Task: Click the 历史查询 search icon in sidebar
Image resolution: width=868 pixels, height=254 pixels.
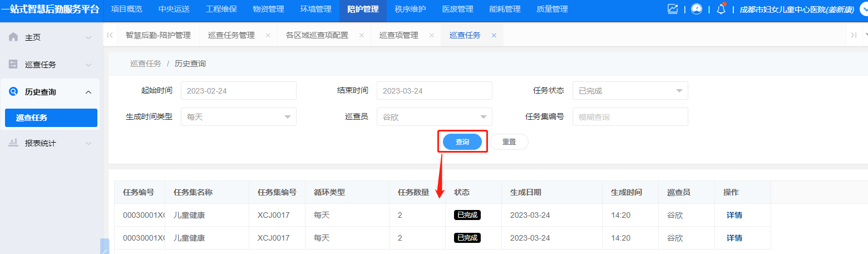Action: (x=13, y=92)
